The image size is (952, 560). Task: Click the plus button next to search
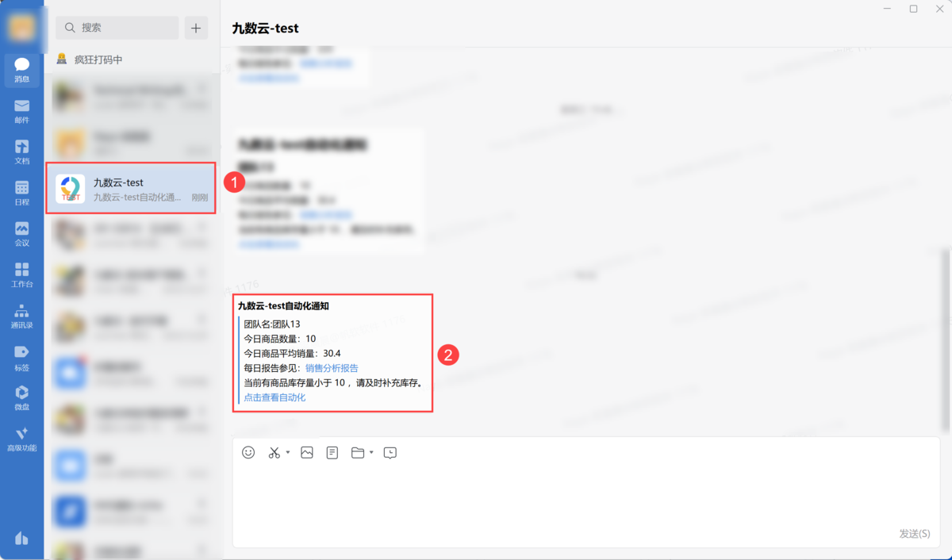(196, 28)
